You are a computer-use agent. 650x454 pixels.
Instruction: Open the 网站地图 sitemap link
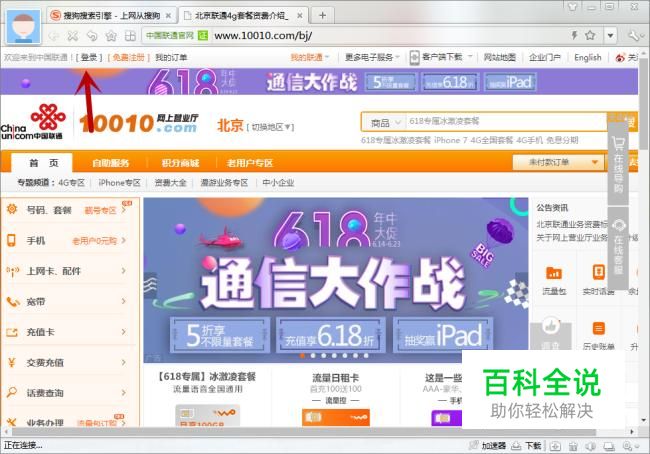(x=500, y=57)
